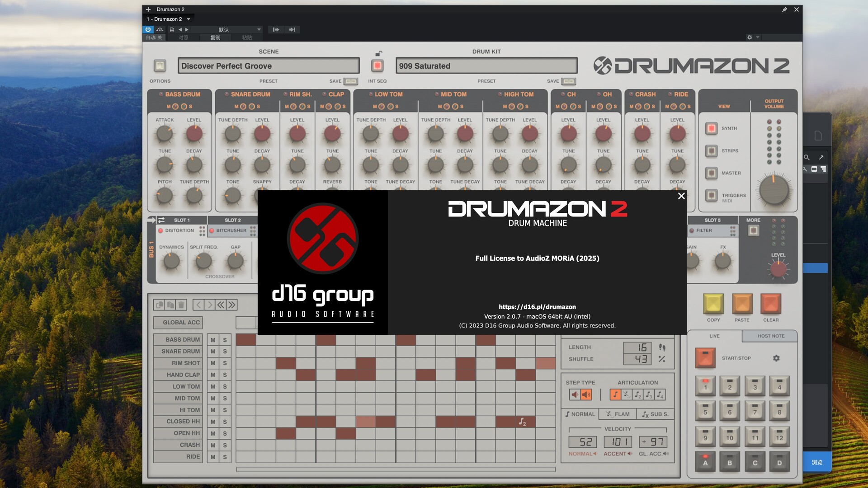Screen dimensions: 868x488
Task: Click the yellow COPY button
Action: pos(713,304)
